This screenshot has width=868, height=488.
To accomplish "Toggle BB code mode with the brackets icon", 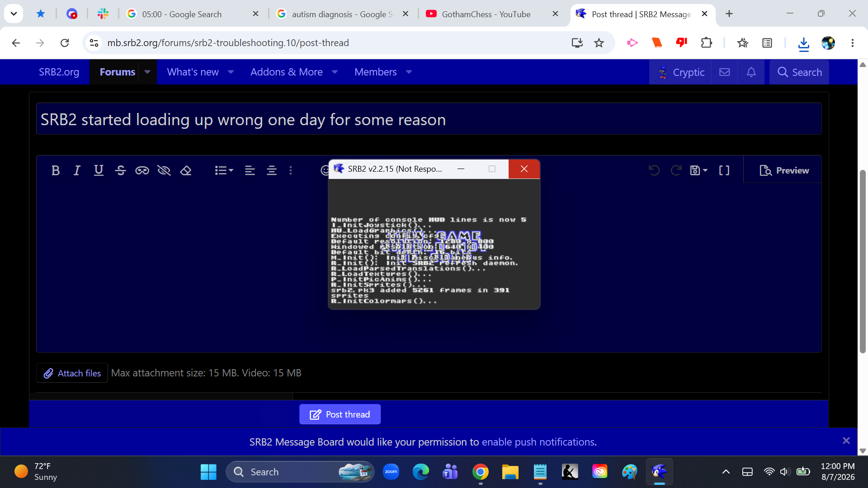I will (x=724, y=170).
